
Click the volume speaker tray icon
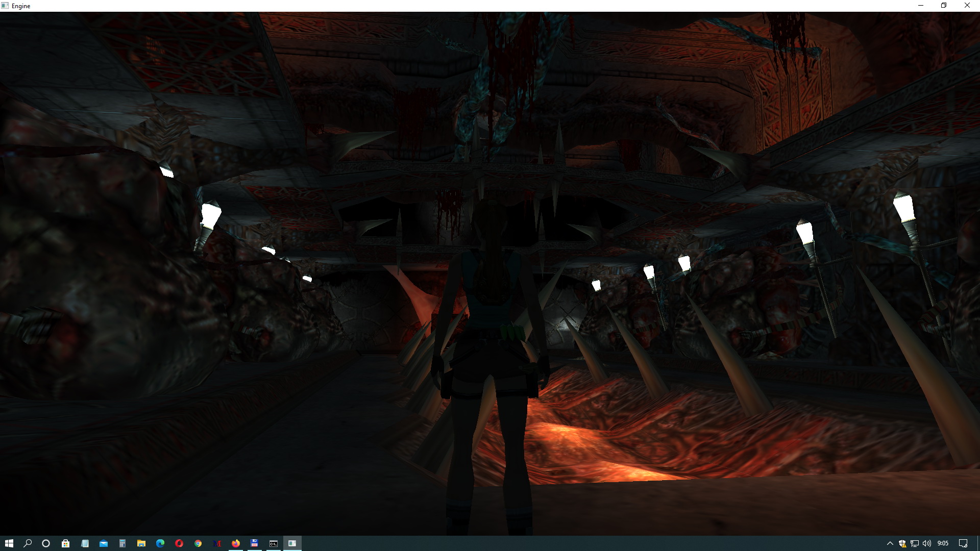coord(927,543)
